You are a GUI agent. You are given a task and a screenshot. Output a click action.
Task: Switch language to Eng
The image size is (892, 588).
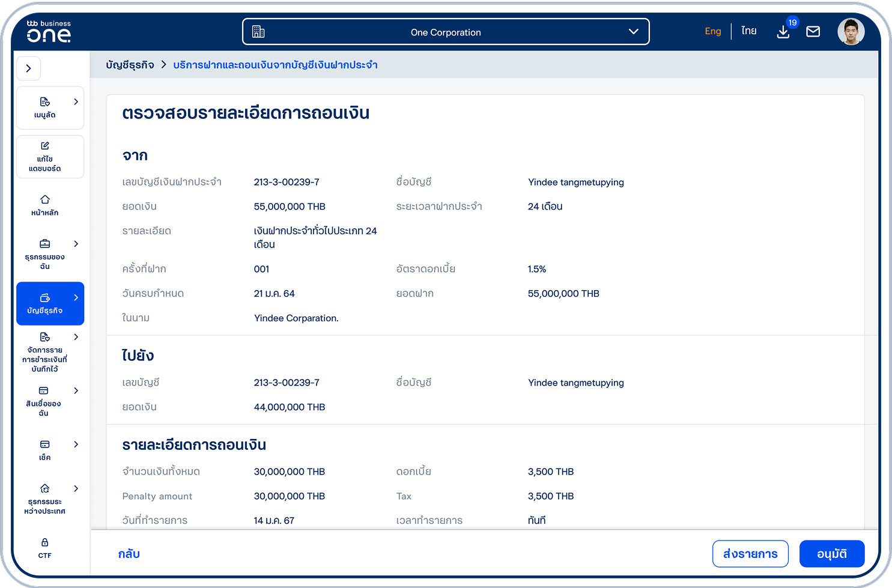click(x=712, y=31)
